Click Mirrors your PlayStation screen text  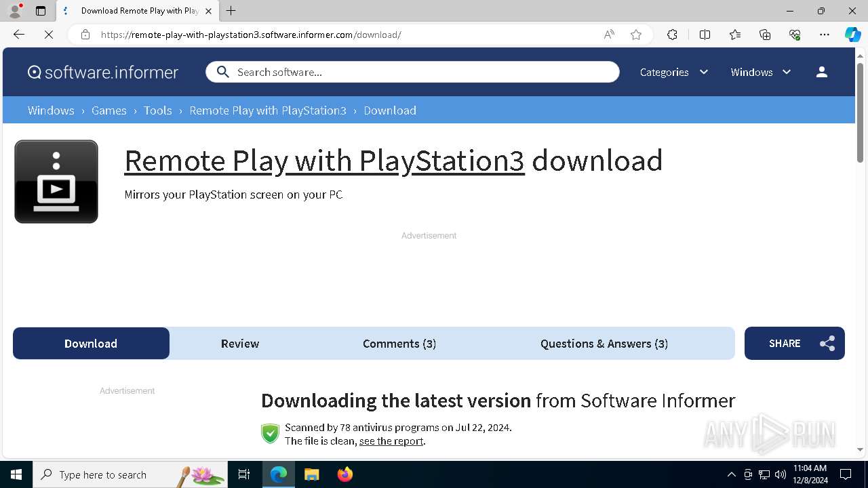[233, 195]
